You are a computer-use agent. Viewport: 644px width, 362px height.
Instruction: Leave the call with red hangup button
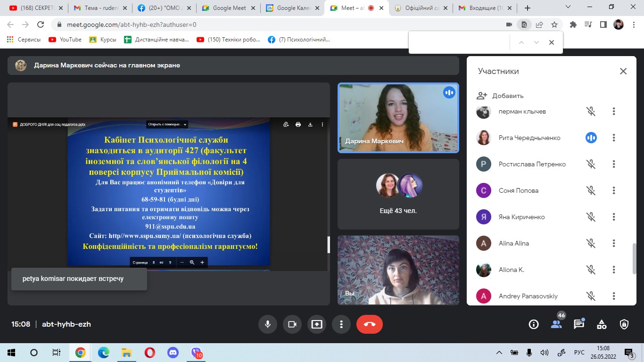coord(370,324)
